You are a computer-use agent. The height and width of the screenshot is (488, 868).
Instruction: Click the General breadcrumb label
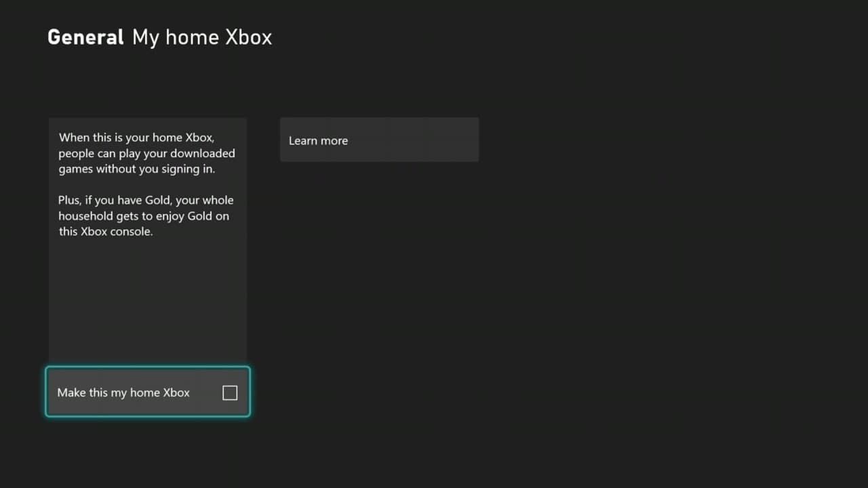(x=85, y=37)
